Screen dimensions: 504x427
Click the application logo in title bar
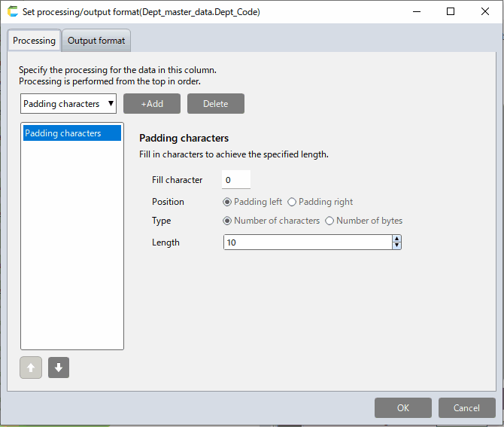tap(12, 12)
